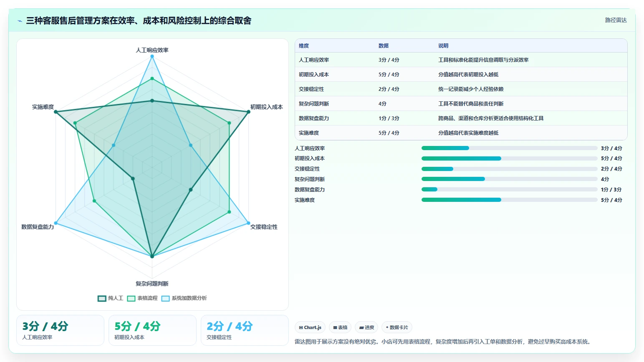Click the 路径雷达 label in header

(x=616, y=20)
